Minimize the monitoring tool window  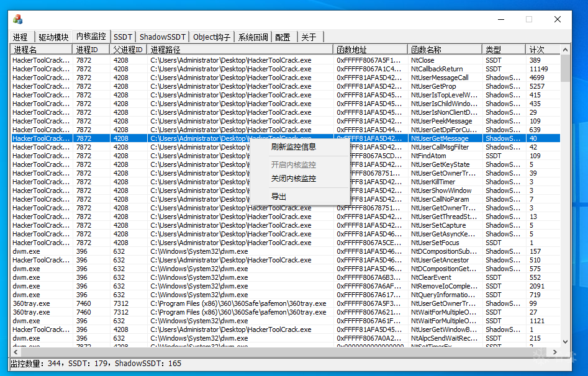tap(501, 19)
